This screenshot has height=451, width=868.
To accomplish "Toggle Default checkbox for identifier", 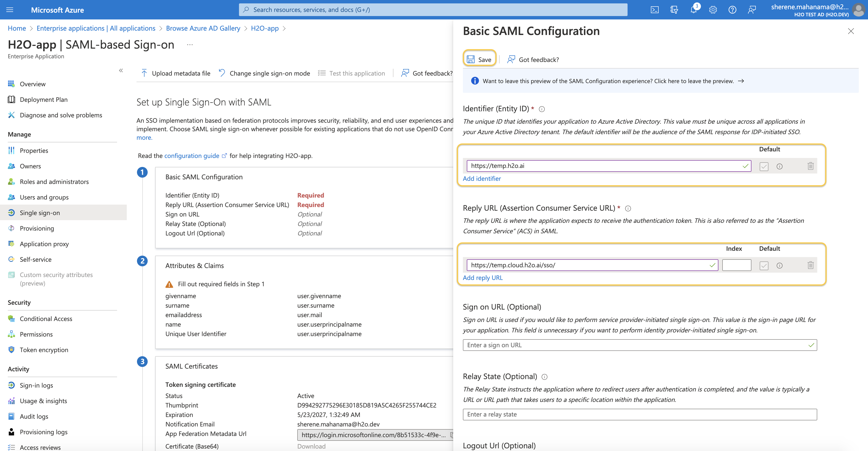I will tap(764, 166).
